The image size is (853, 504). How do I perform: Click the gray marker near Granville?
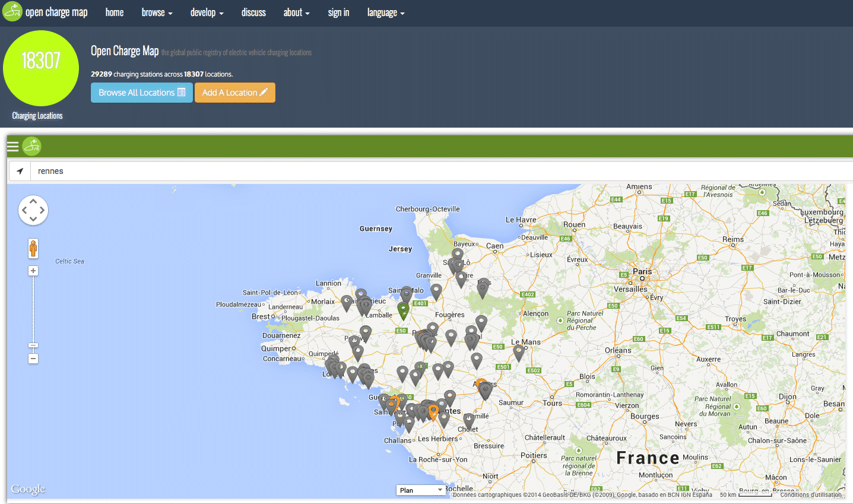(436, 291)
